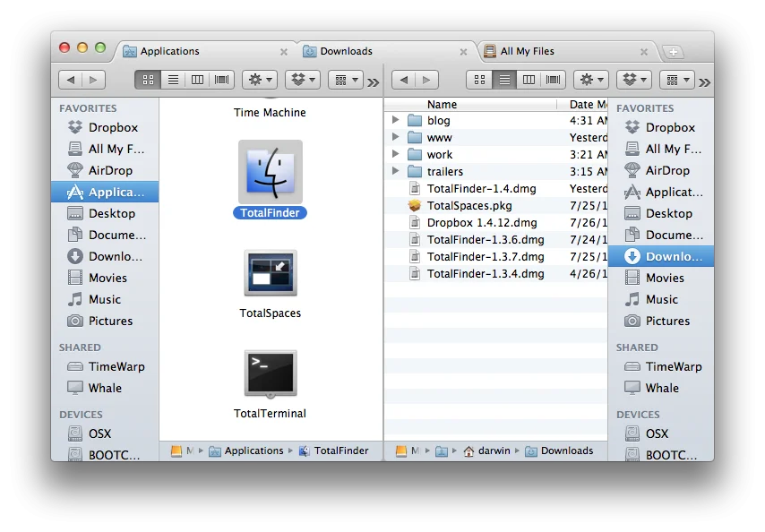Switch the Downloads pane to cover flow view
The height and width of the screenshot is (532, 765).
click(551, 79)
